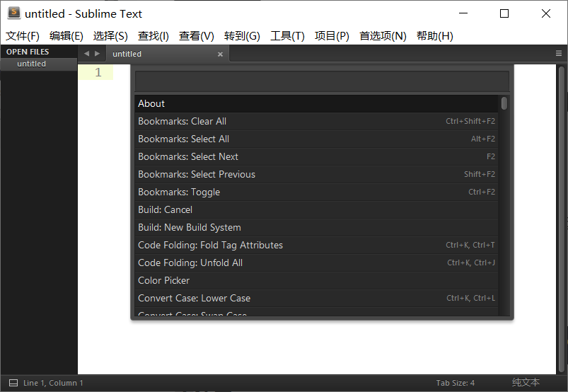Screen dimensions: 568x392
Task: Choose the About command
Action: (316, 103)
